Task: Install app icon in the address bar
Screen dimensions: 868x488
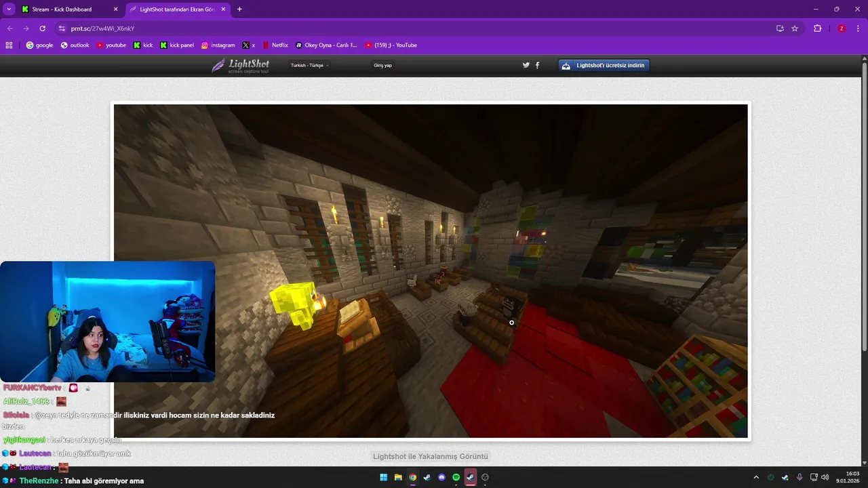Action: pos(780,28)
